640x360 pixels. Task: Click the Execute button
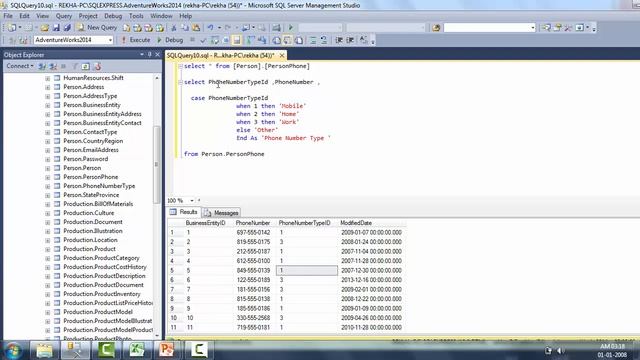click(136, 40)
